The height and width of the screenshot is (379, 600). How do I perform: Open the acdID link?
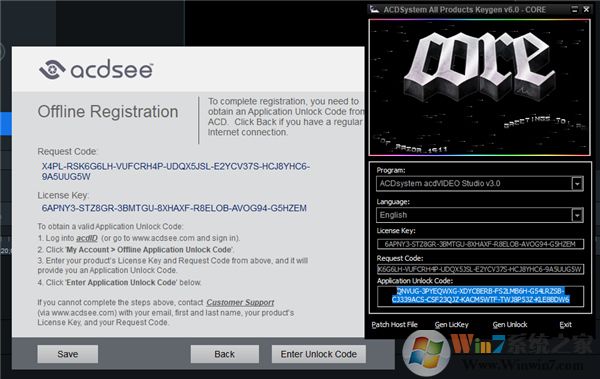[86, 238]
